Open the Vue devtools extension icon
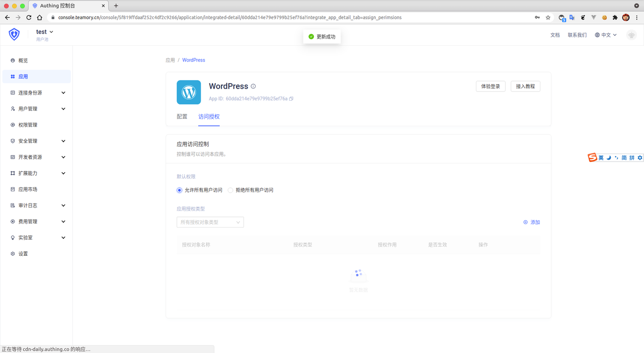The height and width of the screenshot is (353, 644). click(x=593, y=17)
